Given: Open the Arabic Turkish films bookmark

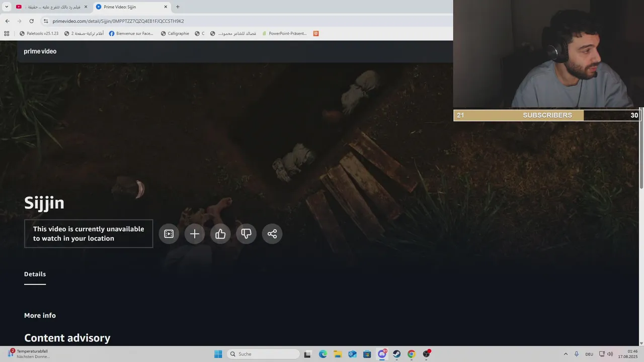Looking at the screenshot, I should click(84, 34).
